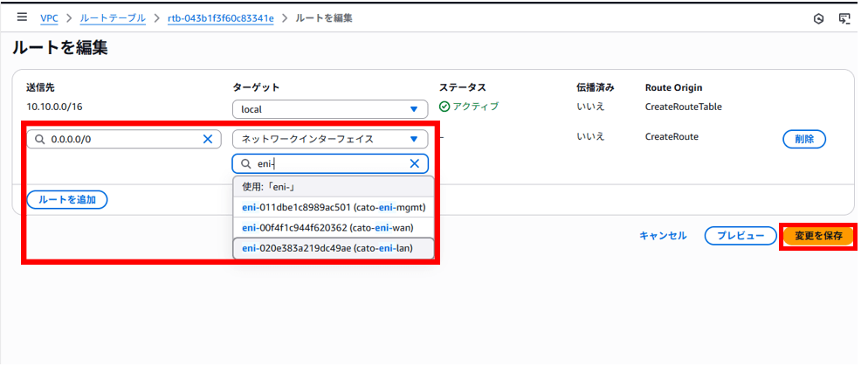The width and height of the screenshot is (868, 380).
Task: Click the magnifier in eni- search box
Action: (245, 163)
